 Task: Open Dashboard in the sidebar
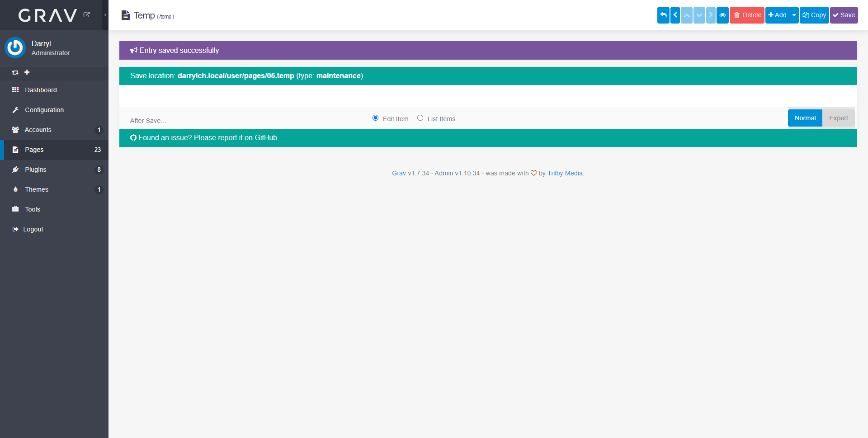[54, 90]
